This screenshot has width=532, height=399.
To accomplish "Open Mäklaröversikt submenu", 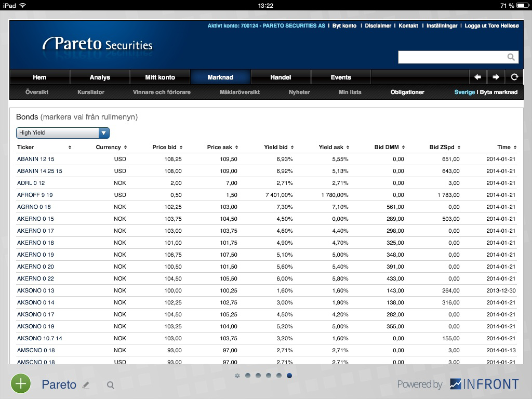I will [x=240, y=92].
